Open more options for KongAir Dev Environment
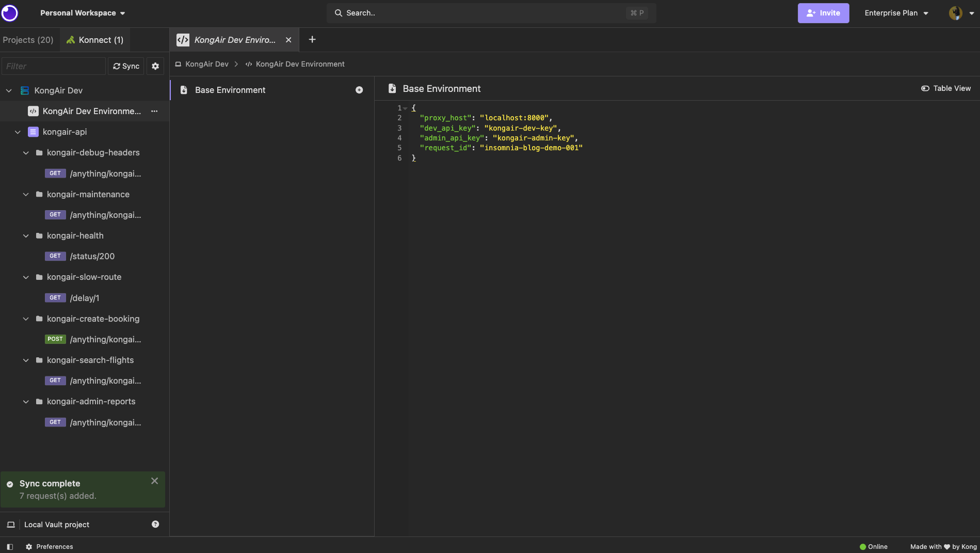 coord(154,111)
